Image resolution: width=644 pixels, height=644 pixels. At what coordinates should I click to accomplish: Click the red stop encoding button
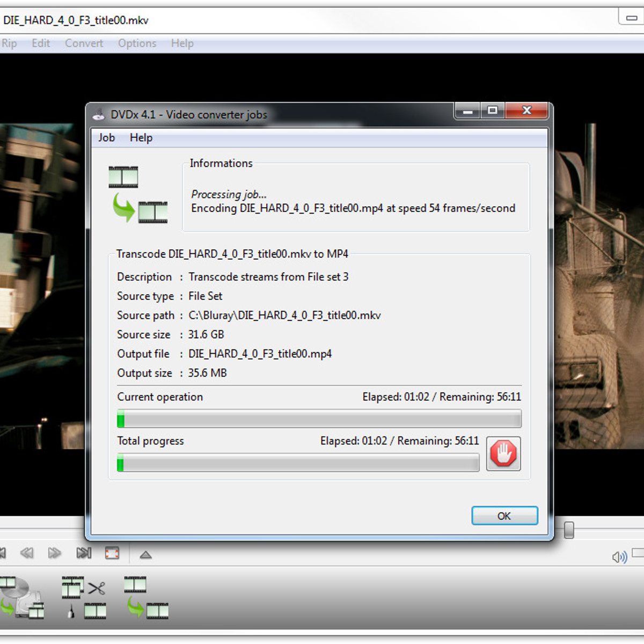(x=503, y=453)
